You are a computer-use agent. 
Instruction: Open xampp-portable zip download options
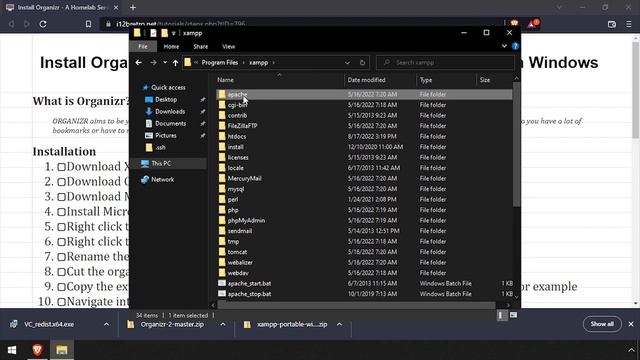tap(339, 324)
